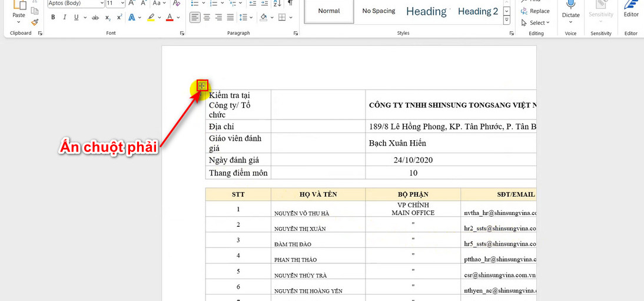Click the table move handle icon
The image size is (644, 301).
202,85
